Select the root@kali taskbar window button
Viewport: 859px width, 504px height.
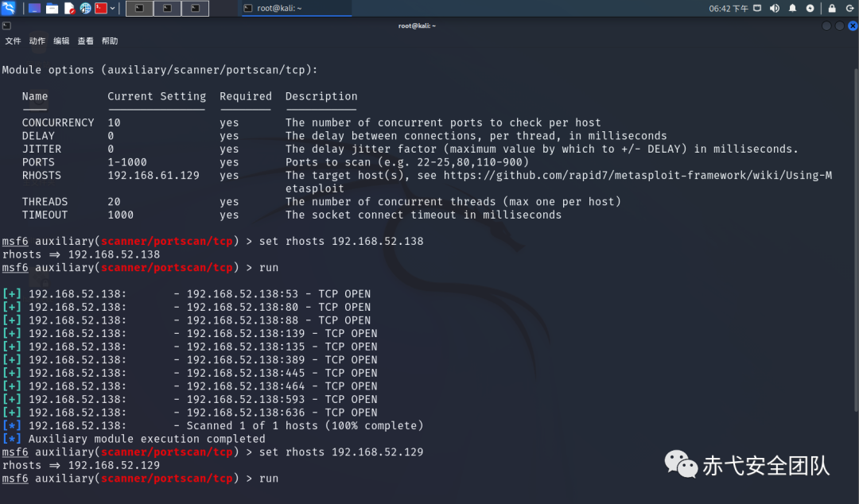pyautogui.click(x=296, y=8)
